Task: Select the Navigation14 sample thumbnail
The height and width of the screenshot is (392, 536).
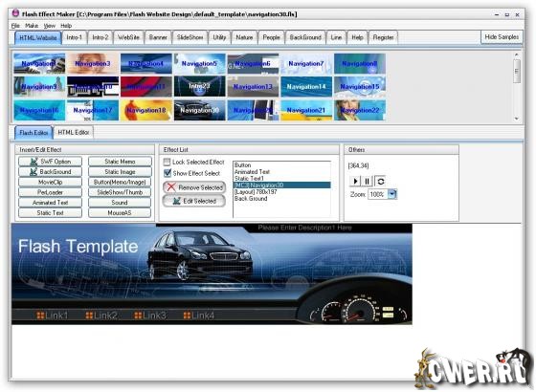Action: pyautogui.click(x=306, y=87)
